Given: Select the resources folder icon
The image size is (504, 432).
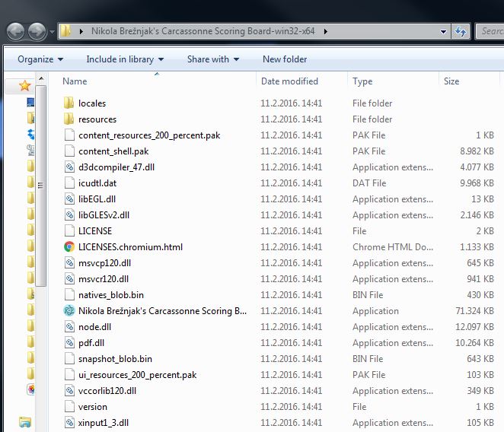Looking at the screenshot, I should 69,119.
